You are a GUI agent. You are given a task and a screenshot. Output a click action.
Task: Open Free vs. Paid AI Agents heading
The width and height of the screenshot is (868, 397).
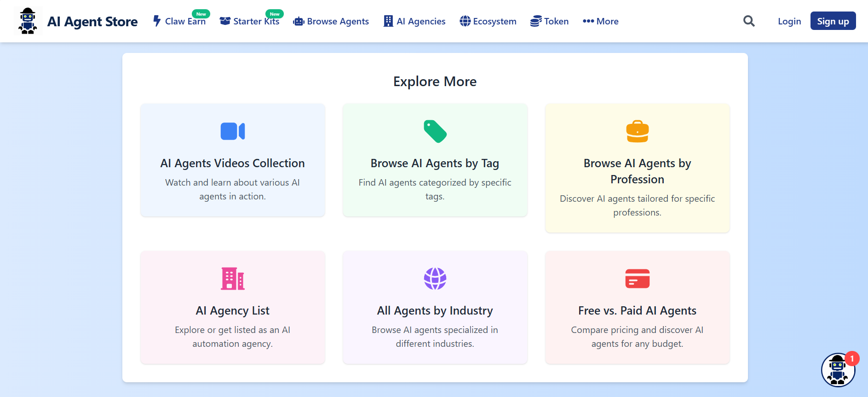(x=637, y=310)
